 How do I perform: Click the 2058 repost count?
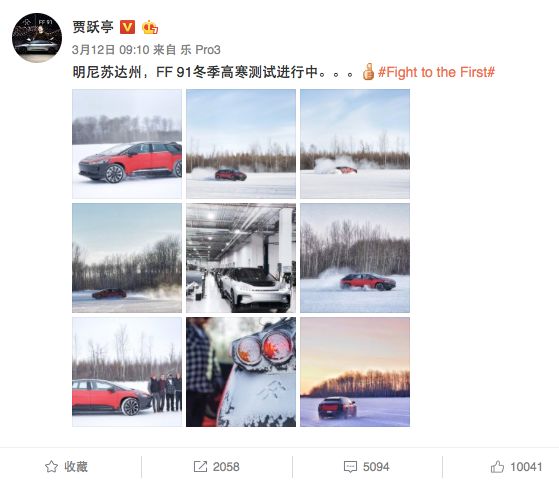pyautogui.click(x=226, y=466)
